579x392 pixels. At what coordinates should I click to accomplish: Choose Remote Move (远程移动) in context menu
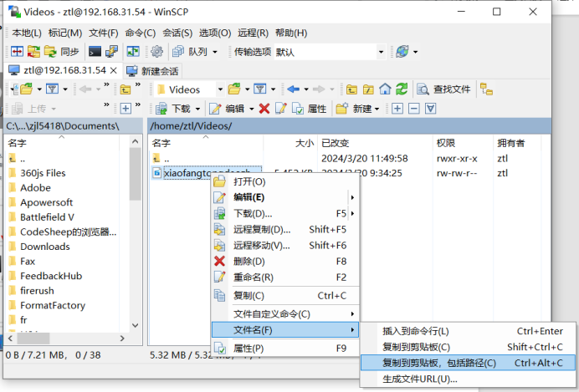(x=285, y=245)
